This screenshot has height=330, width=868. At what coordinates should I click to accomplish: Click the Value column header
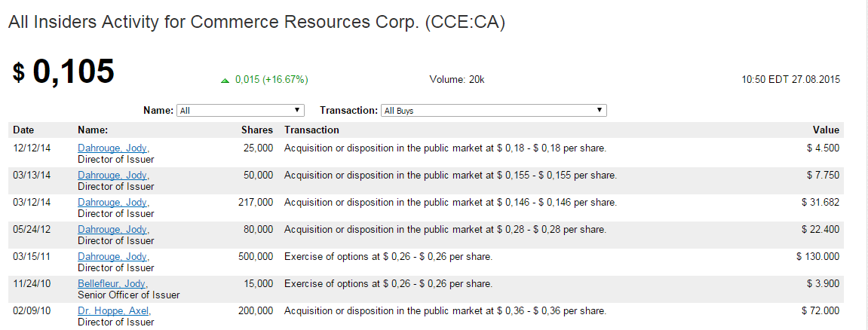coord(826,130)
